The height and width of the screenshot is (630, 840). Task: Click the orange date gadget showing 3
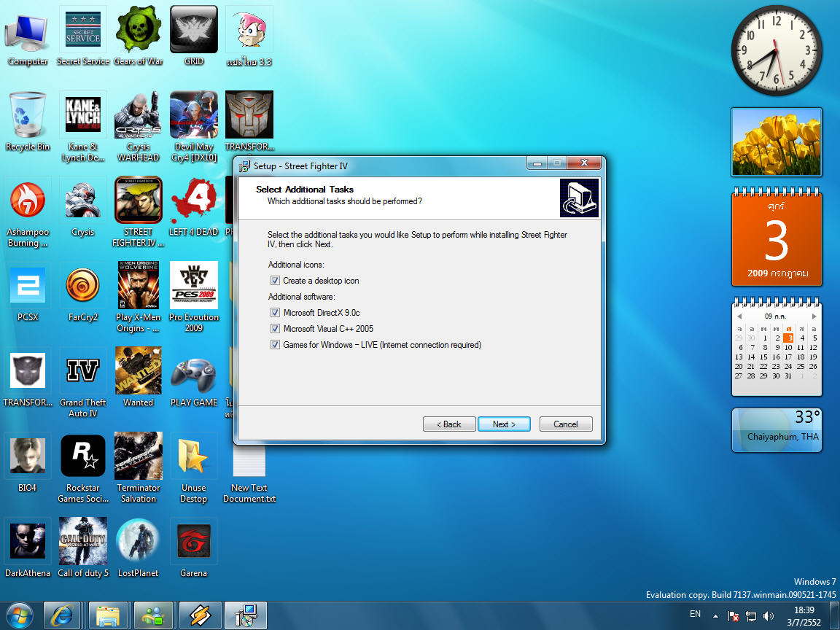click(x=777, y=237)
